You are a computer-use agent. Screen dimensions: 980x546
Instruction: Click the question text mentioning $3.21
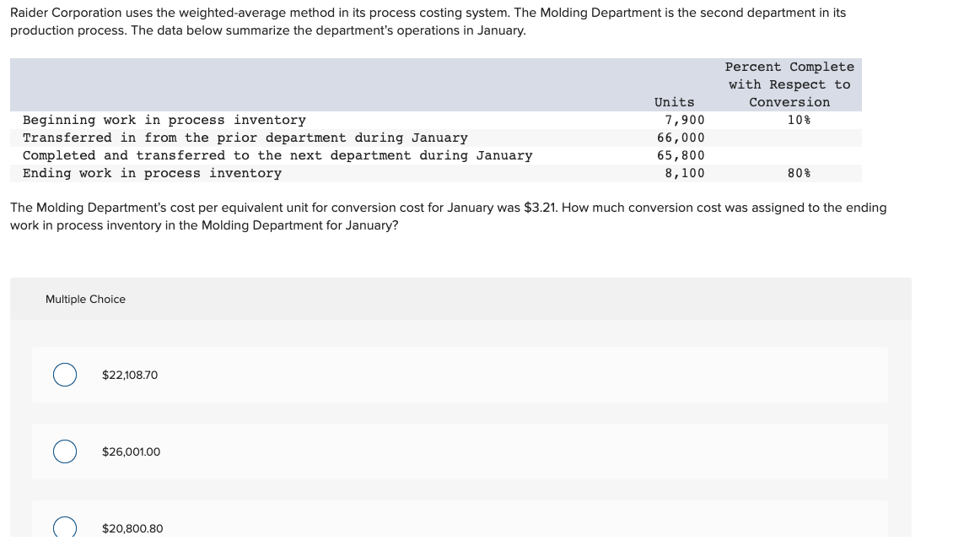447,216
